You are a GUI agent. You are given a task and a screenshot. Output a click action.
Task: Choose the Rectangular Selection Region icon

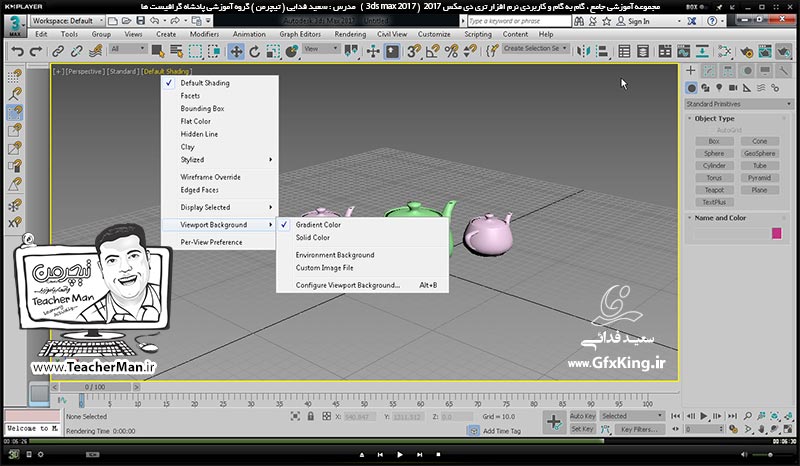click(x=195, y=52)
